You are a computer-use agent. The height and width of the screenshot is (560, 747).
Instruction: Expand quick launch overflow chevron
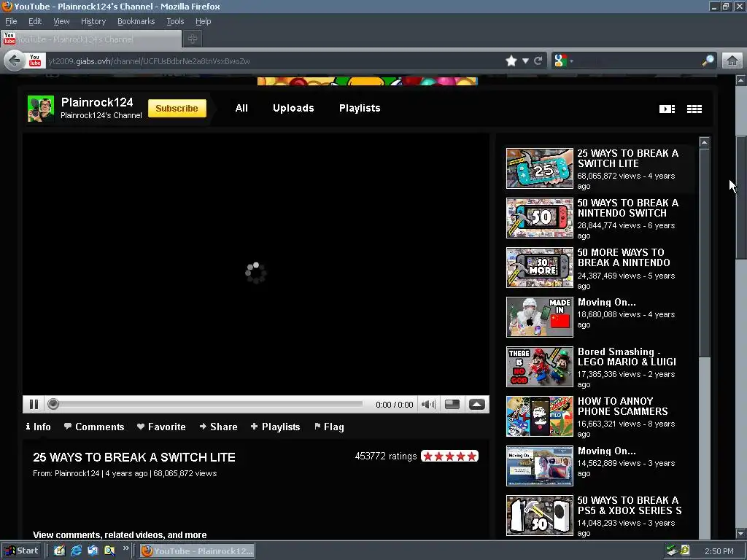(x=125, y=548)
